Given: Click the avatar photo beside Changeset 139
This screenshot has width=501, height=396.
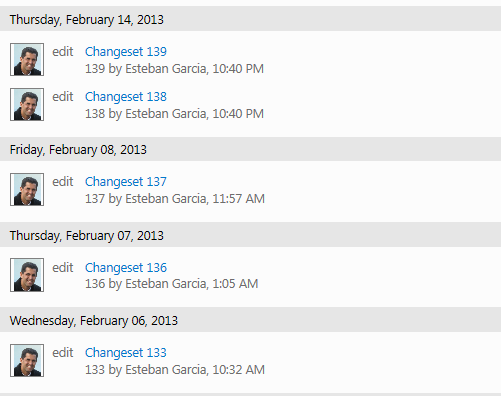Looking at the screenshot, I should point(27,59).
